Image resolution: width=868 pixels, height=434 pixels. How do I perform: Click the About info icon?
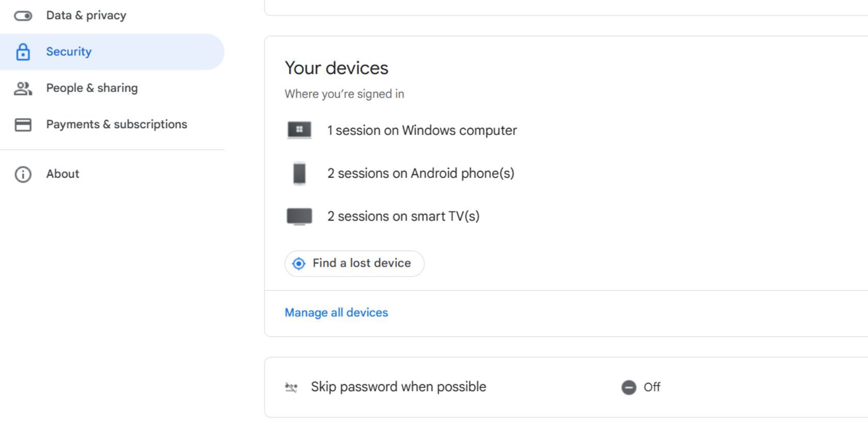click(23, 174)
